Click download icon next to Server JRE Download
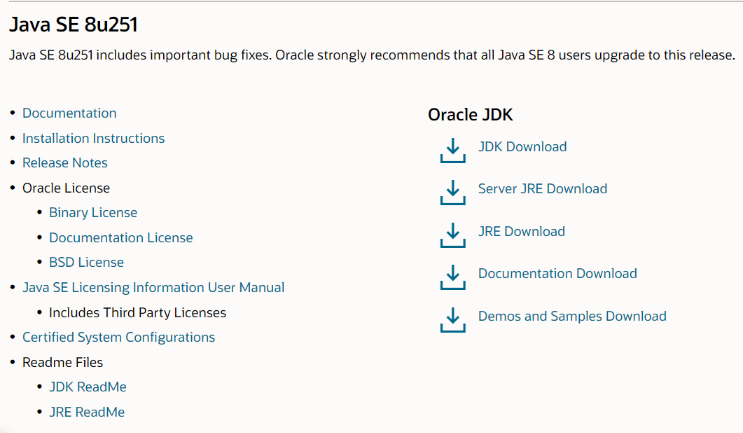This screenshot has height=433, width=743. [x=453, y=191]
